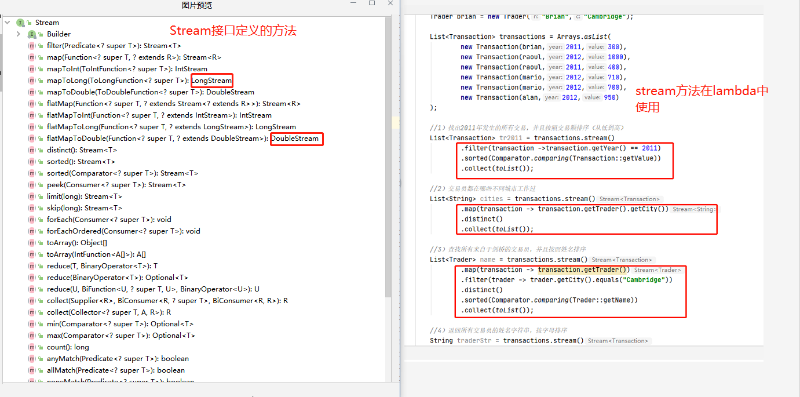This screenshot has height=397, width=800.
Task: Click line 'List<Transaction> tr2011 = transactions.stream()'
Action: [x=522, y=138]
